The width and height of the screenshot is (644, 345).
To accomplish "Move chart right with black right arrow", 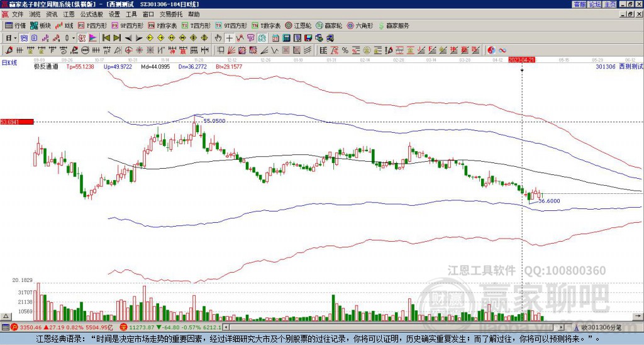I will (139, 38).
